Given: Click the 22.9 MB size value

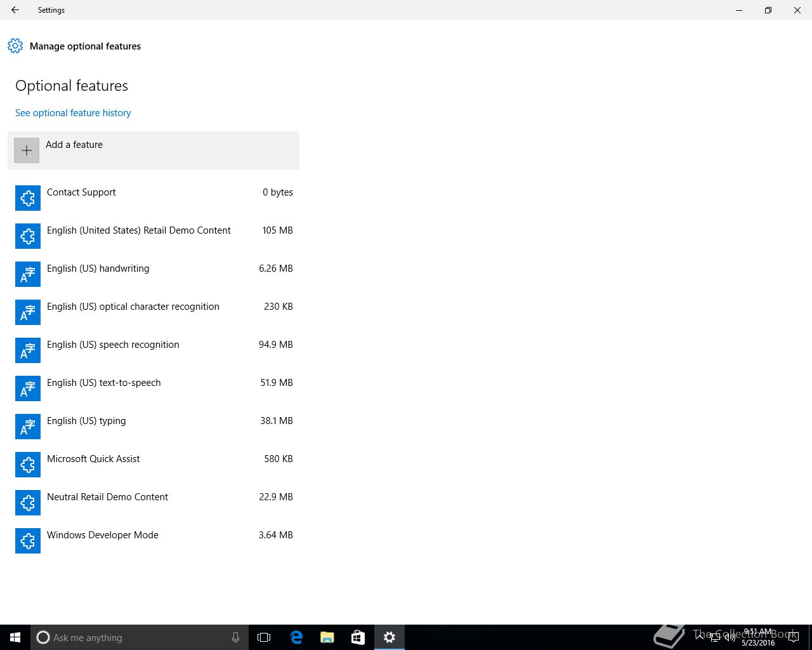Looking at the screenshot, I should (276, 497).
